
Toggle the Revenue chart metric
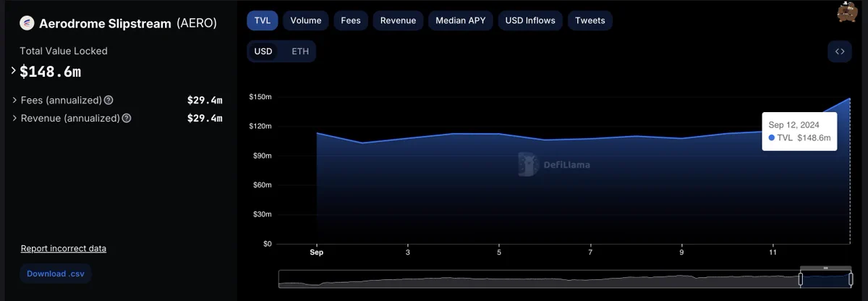pos(399,20)
